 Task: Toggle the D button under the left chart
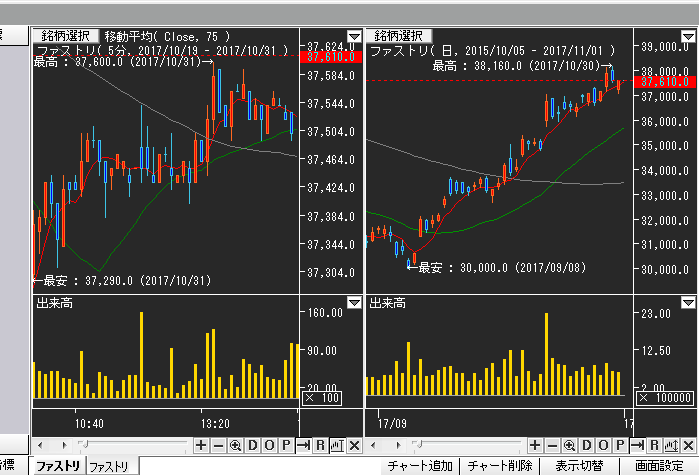[x=252, y=445]
